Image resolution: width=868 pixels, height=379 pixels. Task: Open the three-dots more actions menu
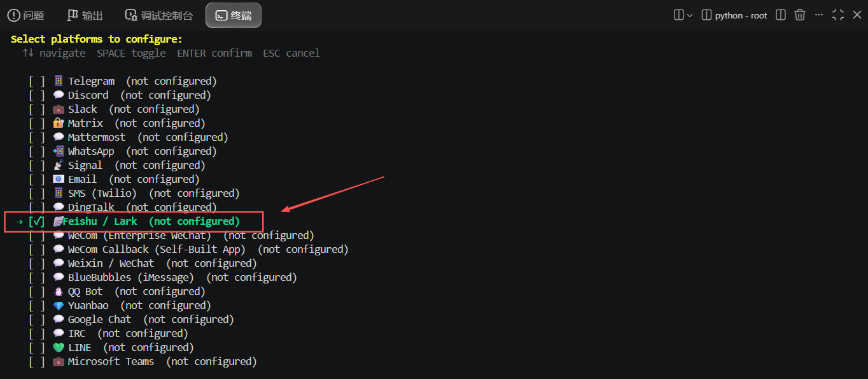(x=819, y=15)
